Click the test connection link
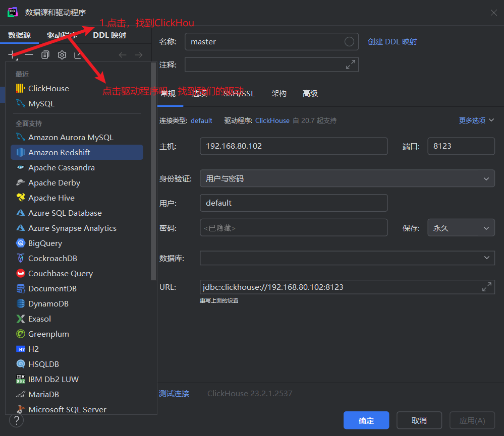 click(x=174, y=393)
